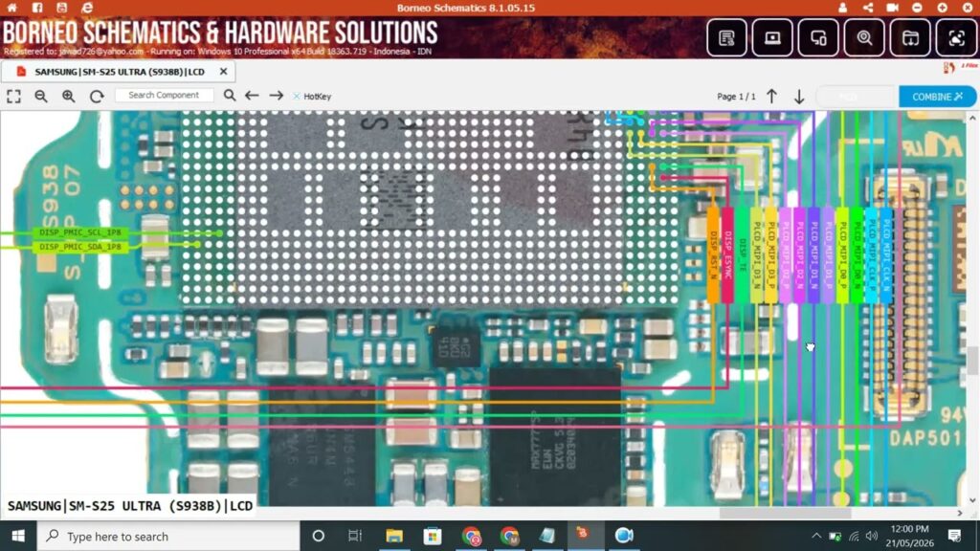Image resolution: width=980 pixels, height=551 pixels.
Task: Open the files icon under banner right
Action: coord(949,68)
